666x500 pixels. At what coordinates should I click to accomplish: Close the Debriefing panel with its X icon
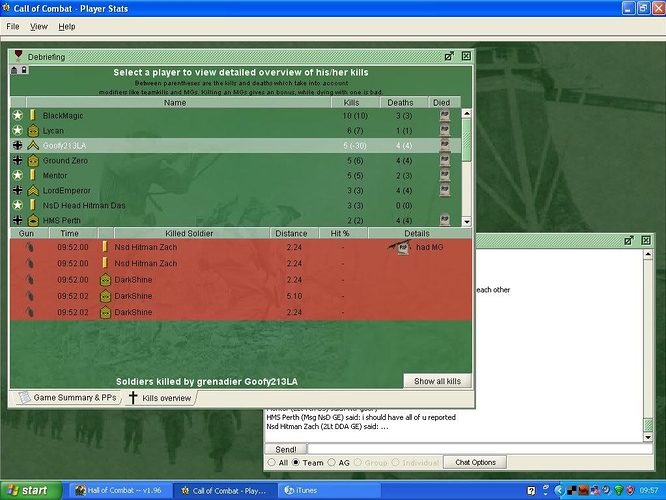[x=466, y=56]
